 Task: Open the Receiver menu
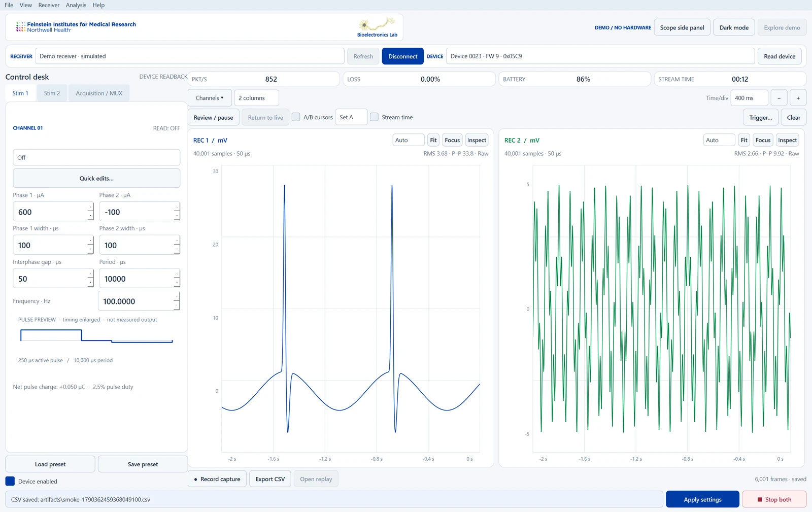[x=49, y=5]
